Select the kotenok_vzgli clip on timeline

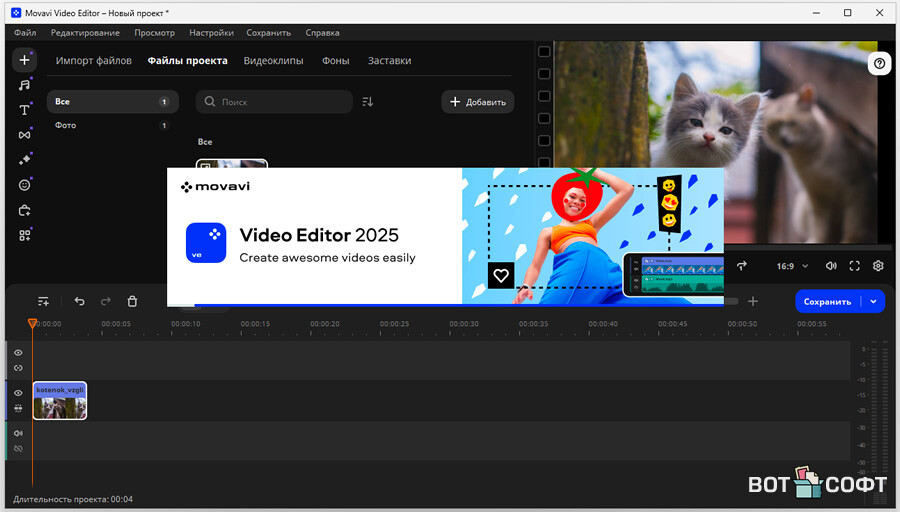60,401
